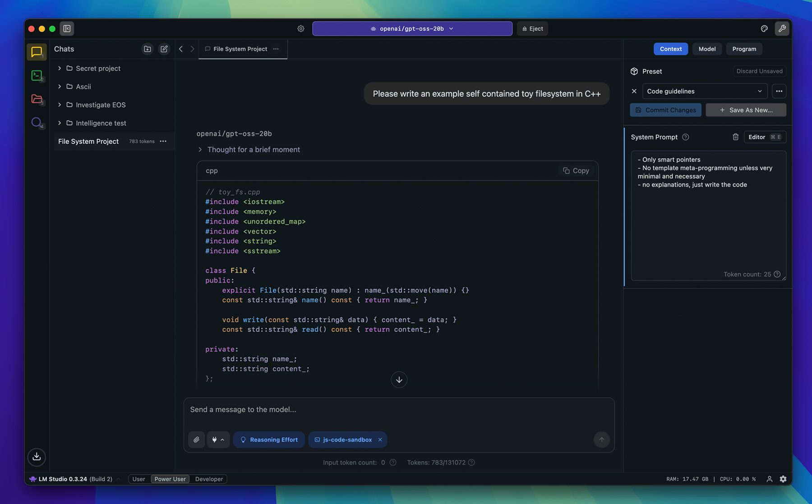Image resolution: width=812 pixels, height=504 pixels.
Task: Show input token count help icon
Action: pos(393,462)
